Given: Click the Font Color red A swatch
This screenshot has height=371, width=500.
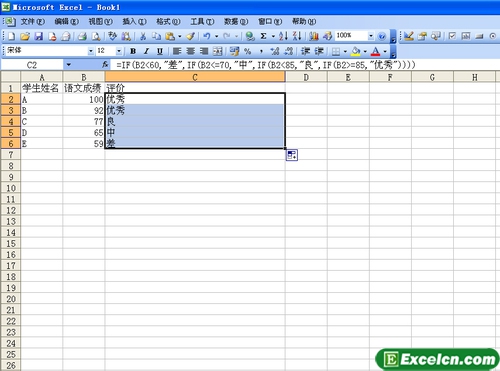Looking at the screenshot, I should click(x=376, y=51).
